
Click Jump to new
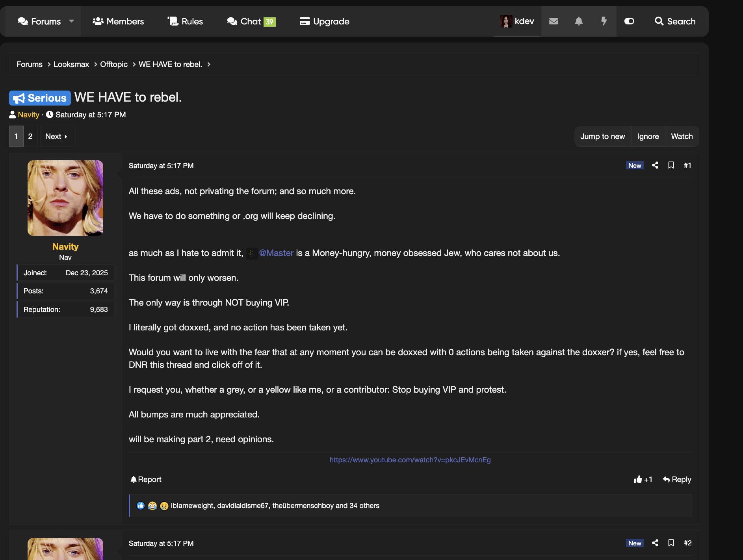602,136
